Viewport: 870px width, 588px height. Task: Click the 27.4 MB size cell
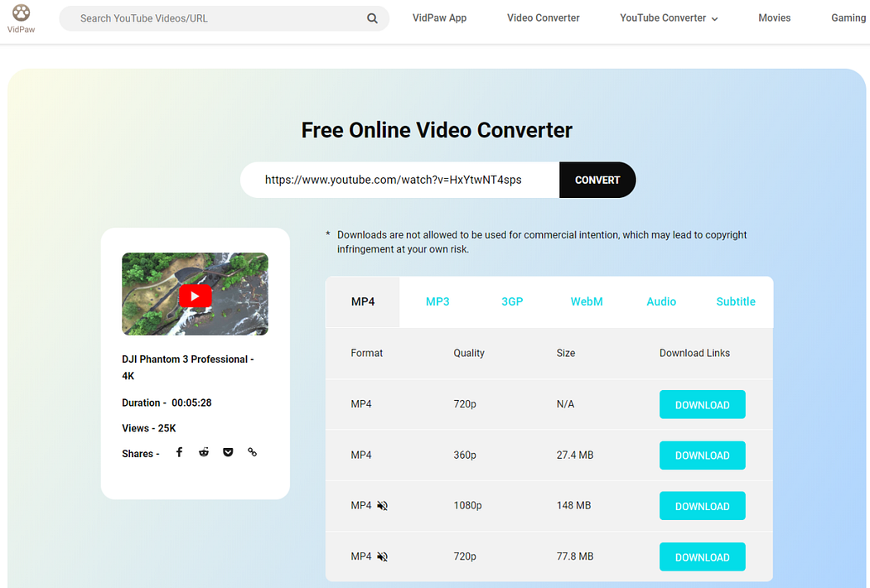(x=575, y=455)
